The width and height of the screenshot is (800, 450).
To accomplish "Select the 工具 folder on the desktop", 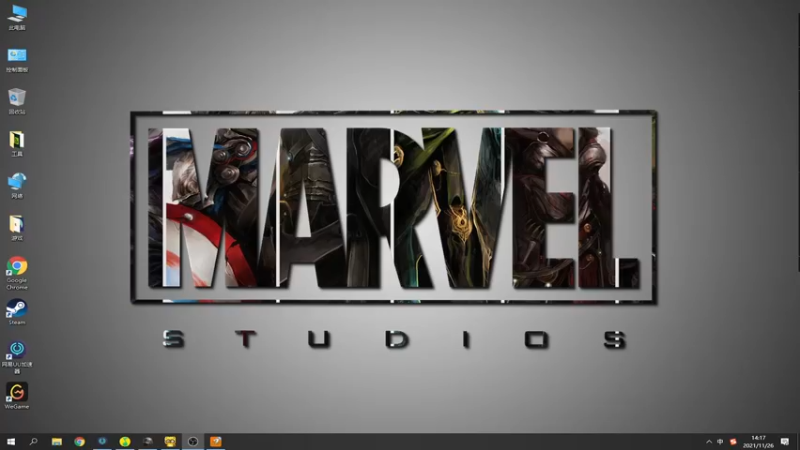I will tap(17, 144).
